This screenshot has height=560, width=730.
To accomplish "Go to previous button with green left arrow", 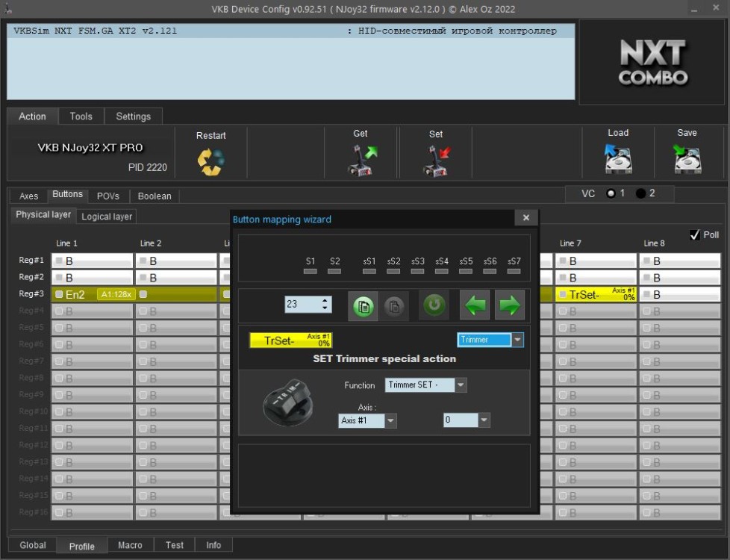I will coord(475,305).
